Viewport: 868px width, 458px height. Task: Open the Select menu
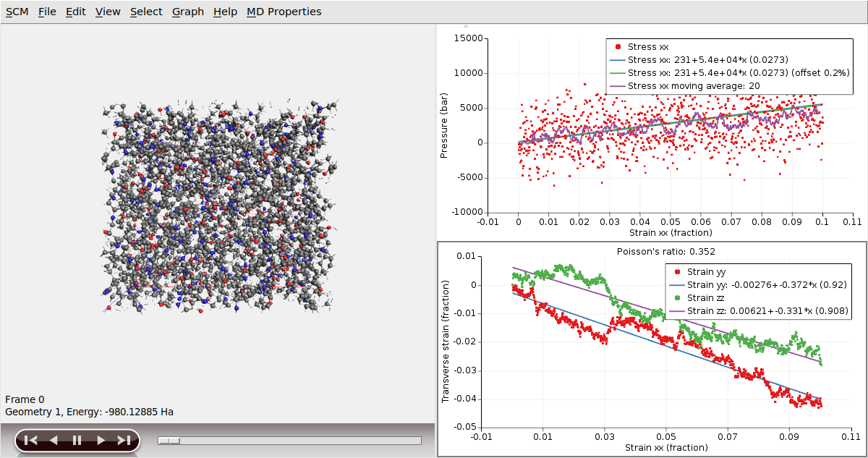(146, 12)
